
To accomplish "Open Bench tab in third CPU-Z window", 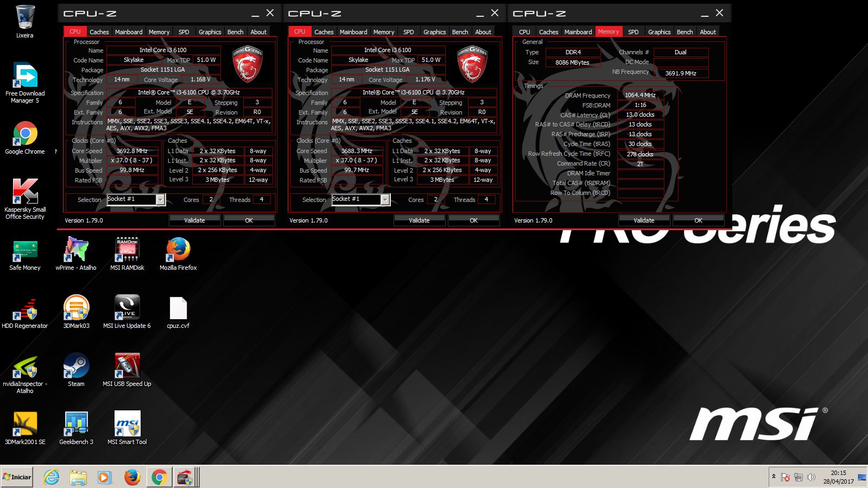I will [x=685, y=32].
